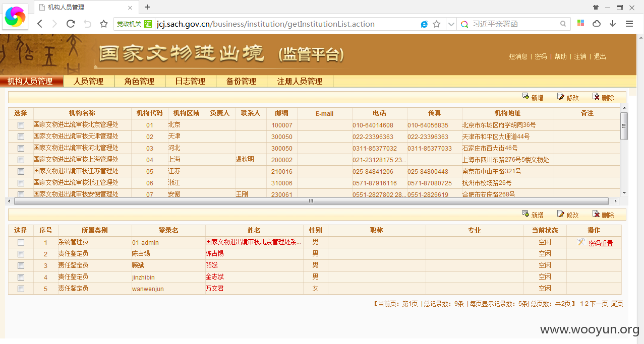The image size is (644, 344).
Task: Click phone number 010-64014608
Action: point(373,125)
